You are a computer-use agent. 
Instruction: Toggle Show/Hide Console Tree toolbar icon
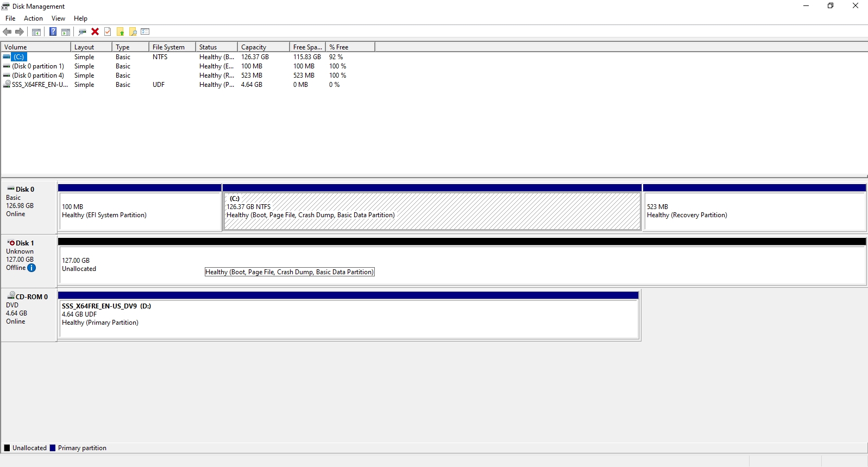(x=36, y=31)
